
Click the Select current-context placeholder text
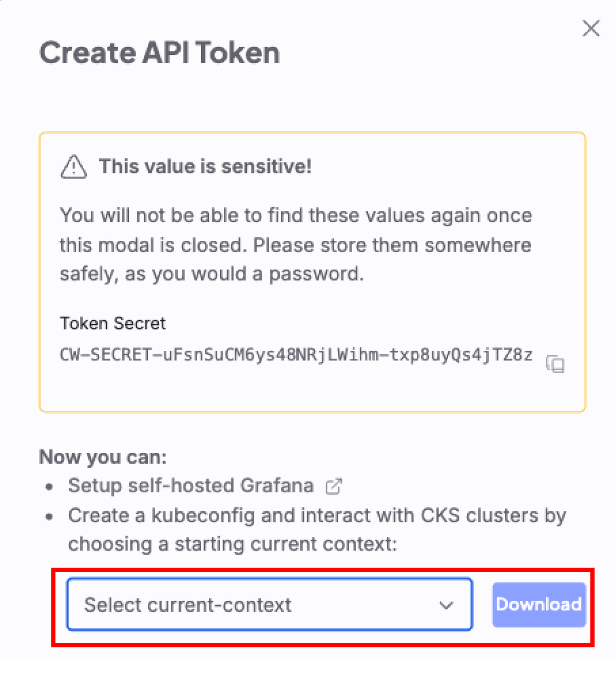pos(188,605)
